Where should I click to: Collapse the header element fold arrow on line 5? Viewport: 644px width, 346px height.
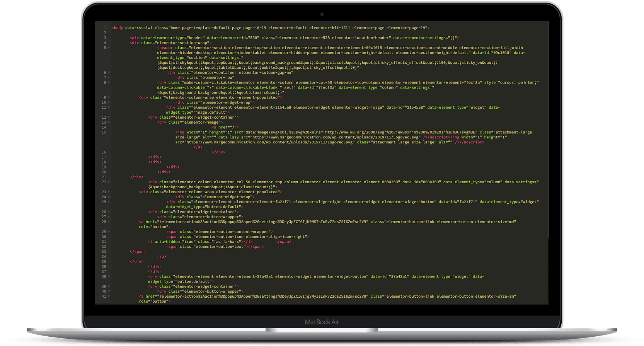pyautogui.click(x=109, y=48)
